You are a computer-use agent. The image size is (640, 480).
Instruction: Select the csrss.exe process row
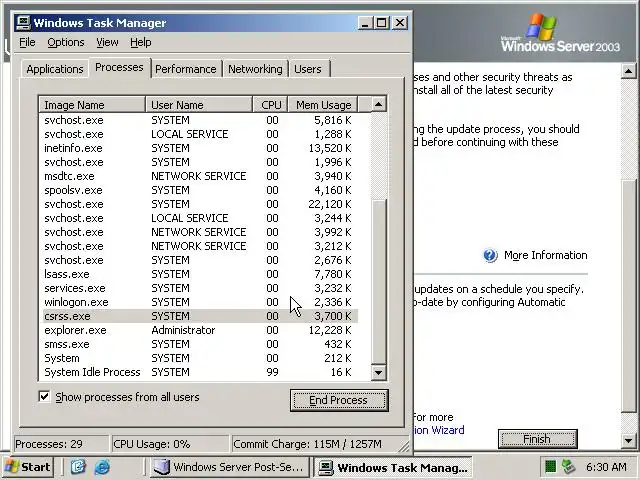coord(200,316)
